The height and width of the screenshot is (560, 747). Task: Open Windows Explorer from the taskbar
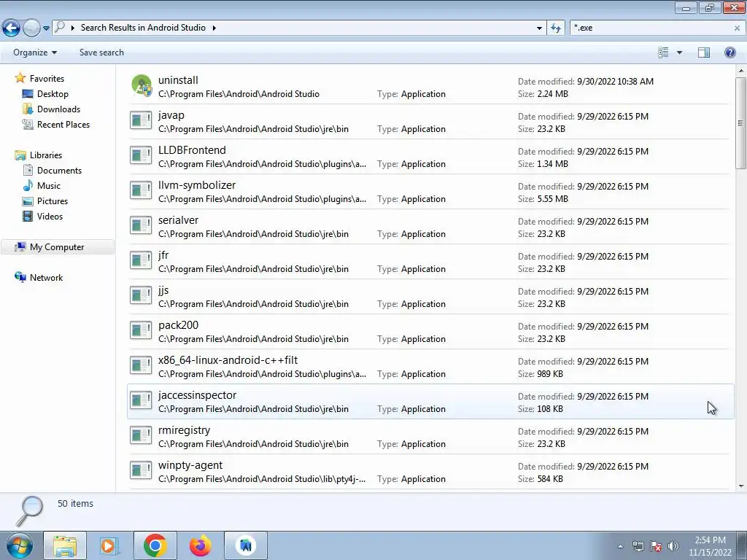click(65, 545)
